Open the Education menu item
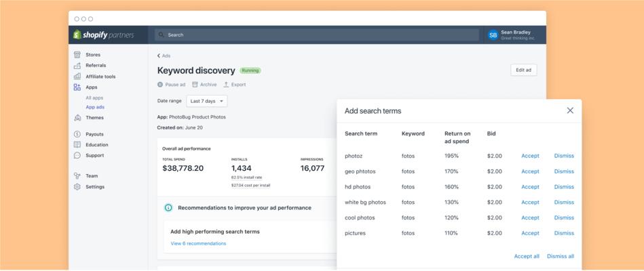Image resolution: width=644 pixels, height=271 pixels. click(x=97, y=145)
